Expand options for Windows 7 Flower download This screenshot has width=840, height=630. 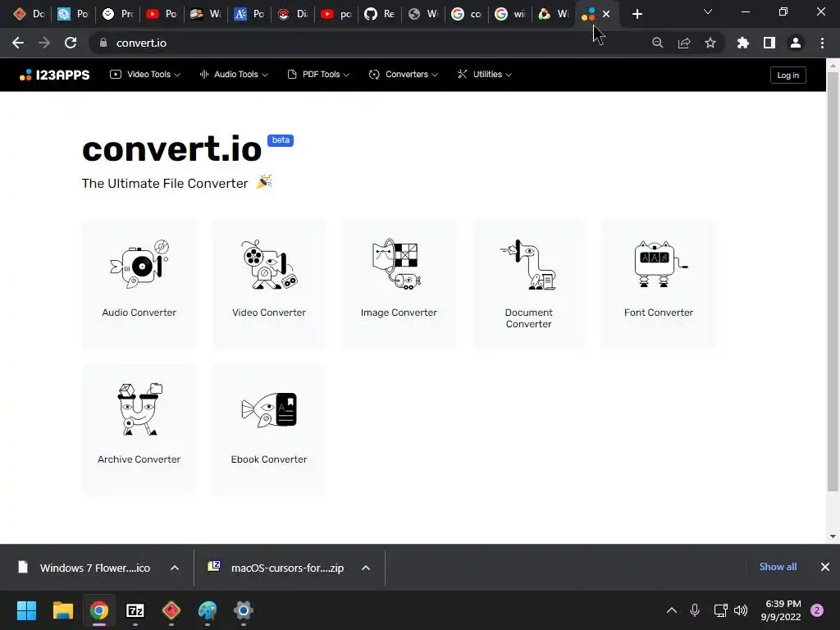[x=175, y=568]
